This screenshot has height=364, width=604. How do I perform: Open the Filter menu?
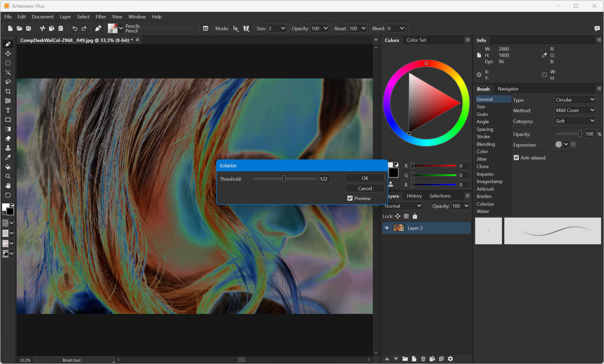(x=100, y=17)
